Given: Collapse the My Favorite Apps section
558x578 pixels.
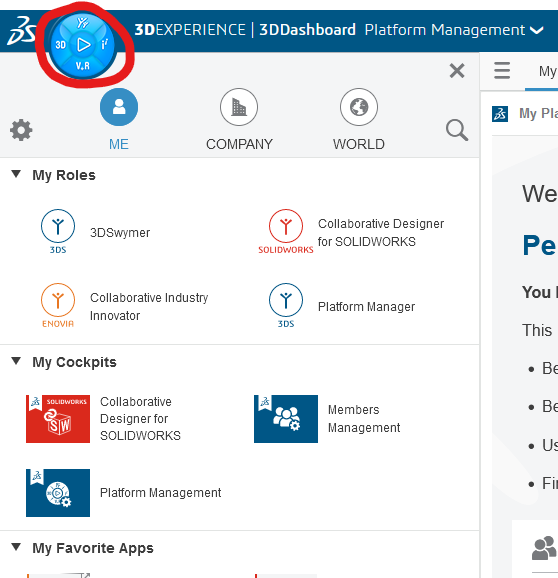Looking at the screenshot, I should (x=16, y=547).
